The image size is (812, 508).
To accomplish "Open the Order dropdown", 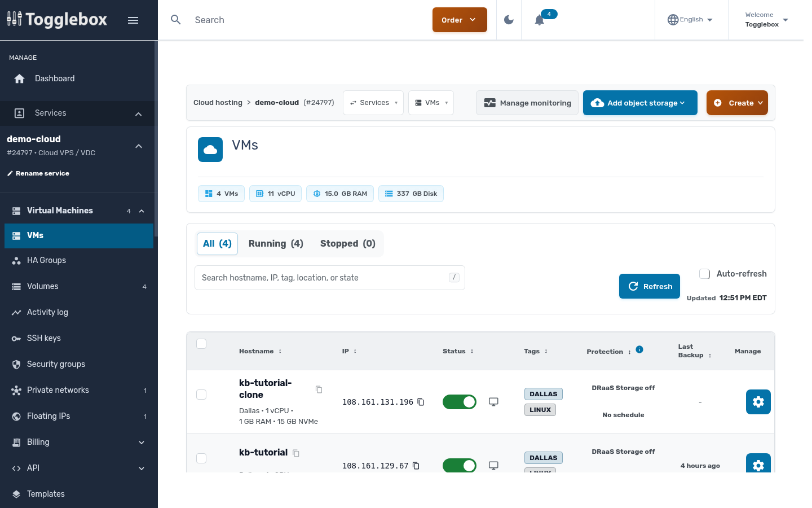I will (460, 20).
